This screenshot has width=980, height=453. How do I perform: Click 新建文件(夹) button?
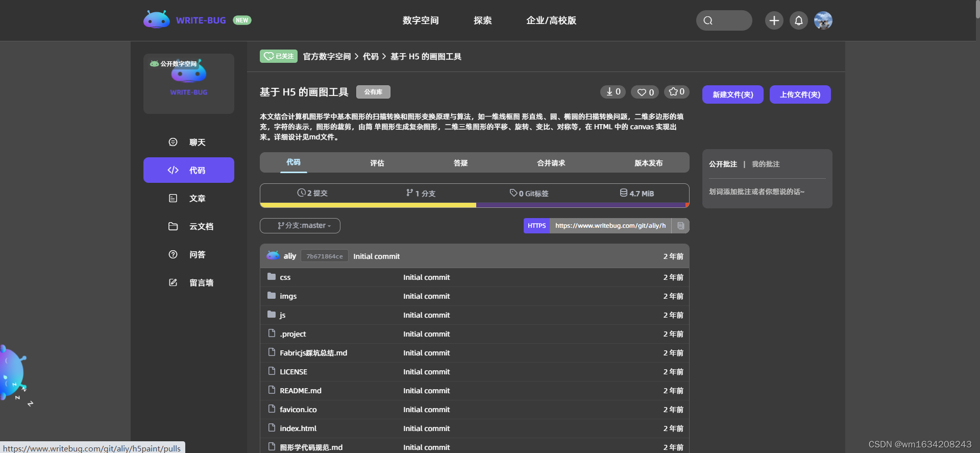pyautogui.click(x=733, y=94)
